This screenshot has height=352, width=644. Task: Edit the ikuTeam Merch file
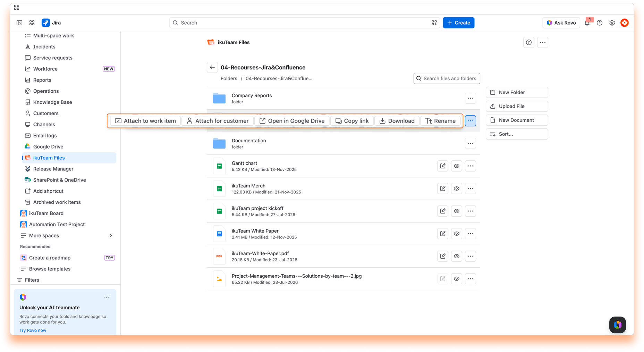coord(443,188)
